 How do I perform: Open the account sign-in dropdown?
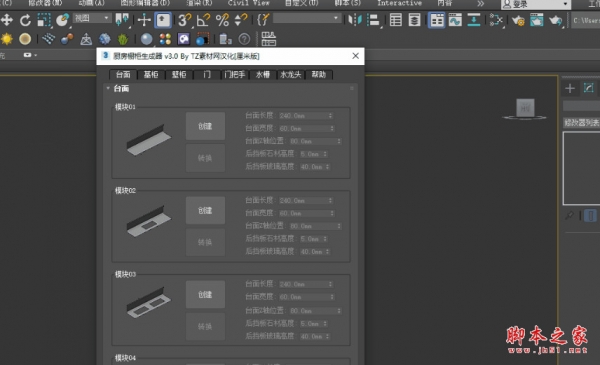point(536,4)
